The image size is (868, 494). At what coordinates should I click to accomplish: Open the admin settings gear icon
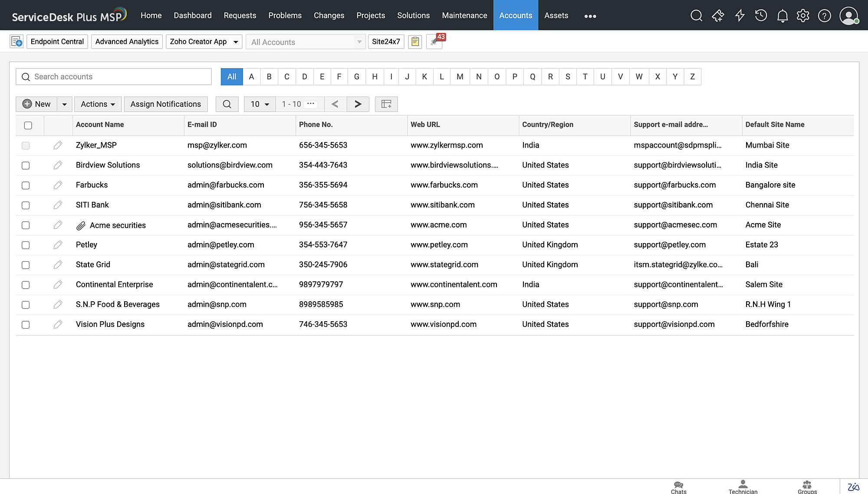803,16
